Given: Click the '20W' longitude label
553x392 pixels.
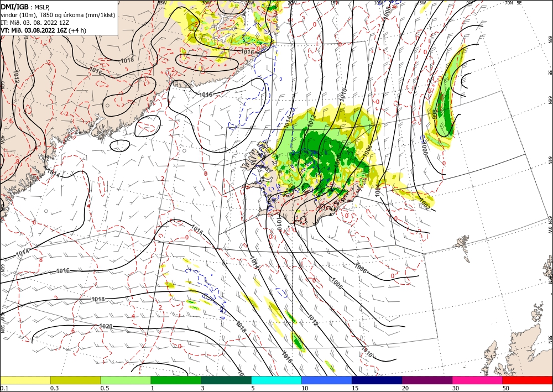Looking at the screenshot, I should pos(292,3).
